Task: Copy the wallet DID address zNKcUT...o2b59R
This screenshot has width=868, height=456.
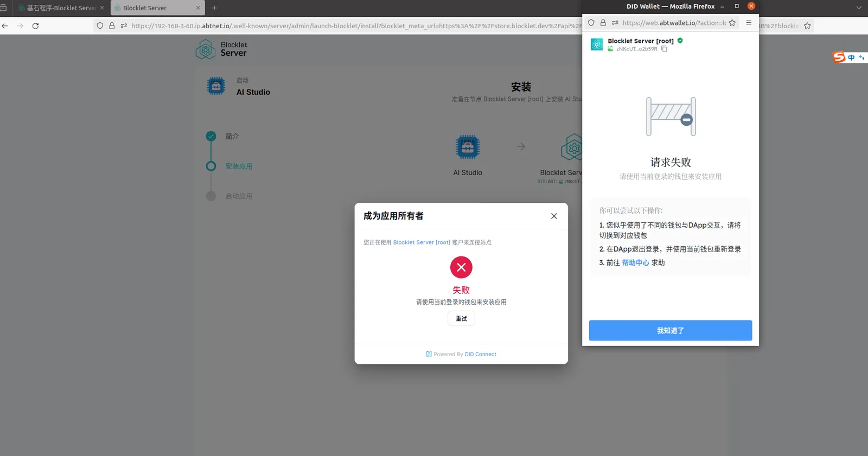Action: pyautogui.click(x=664, y=49)
